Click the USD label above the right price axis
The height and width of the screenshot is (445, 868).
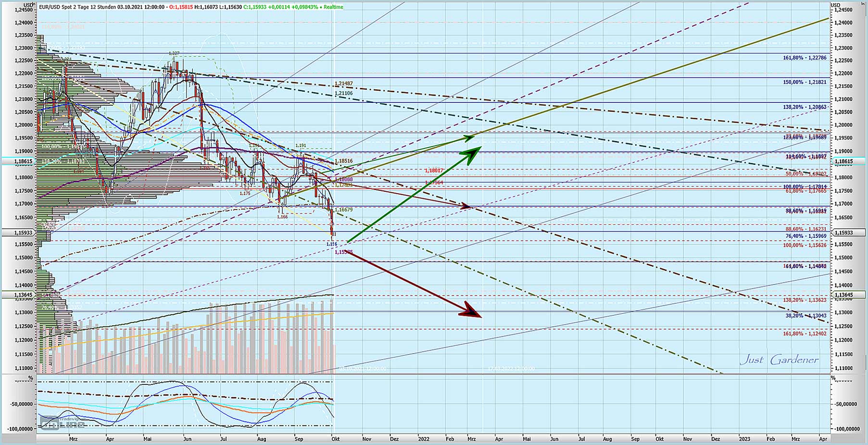836,5
